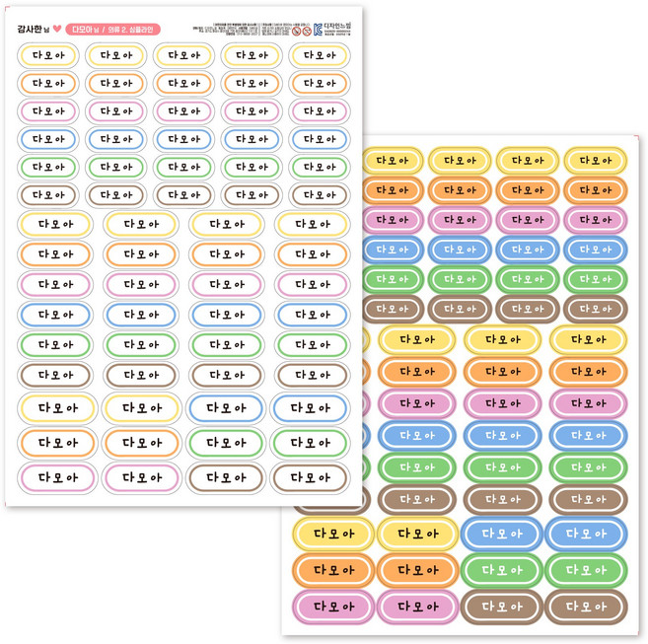This screenshot has width=648, height=644.
Task: Choose the rightmost large blue outlined sticker, white sheet
Action: 310,408
